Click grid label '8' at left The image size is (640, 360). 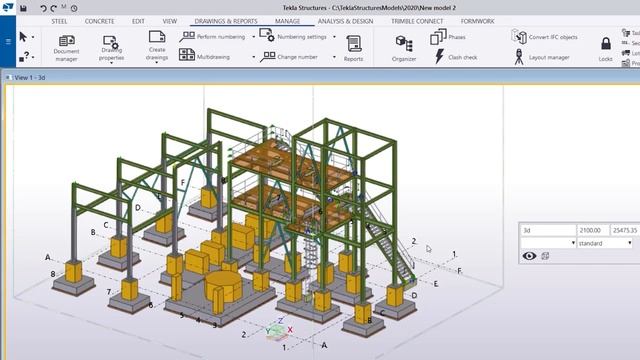pyautogui.click(x=53, y=274)
